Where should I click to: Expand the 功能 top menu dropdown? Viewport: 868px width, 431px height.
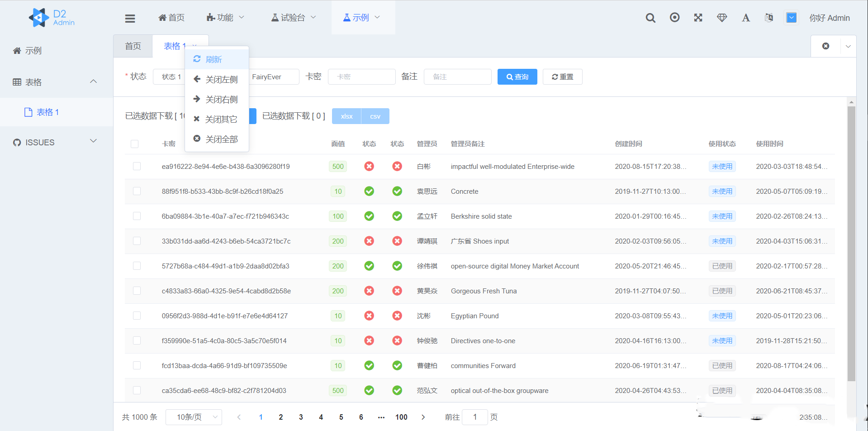click(x=225, y=18)
